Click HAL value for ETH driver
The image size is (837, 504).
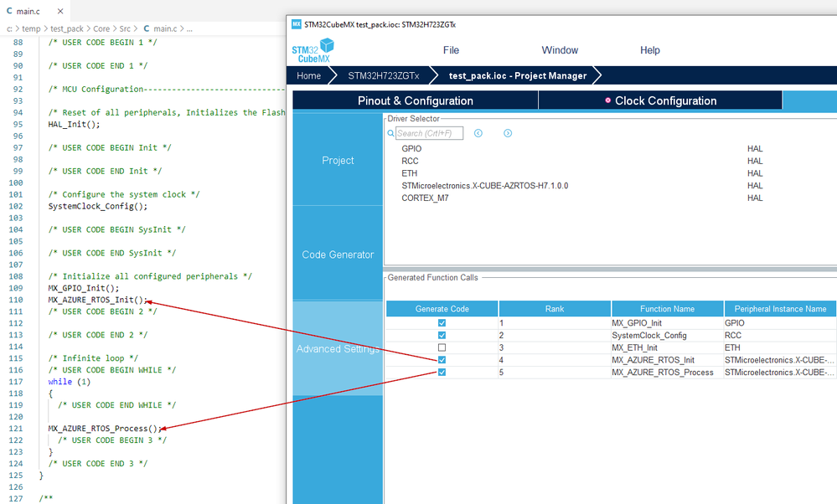click(755, 173)
